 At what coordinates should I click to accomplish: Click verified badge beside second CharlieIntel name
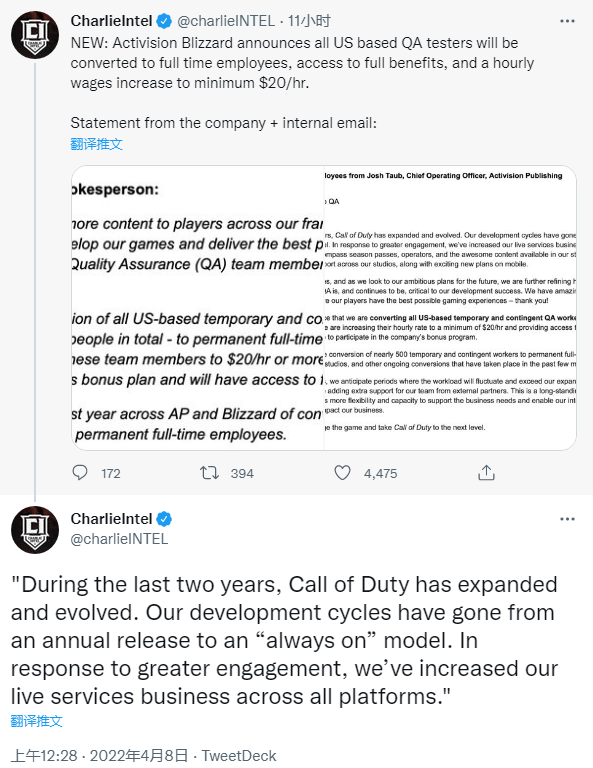click(164, 519)
